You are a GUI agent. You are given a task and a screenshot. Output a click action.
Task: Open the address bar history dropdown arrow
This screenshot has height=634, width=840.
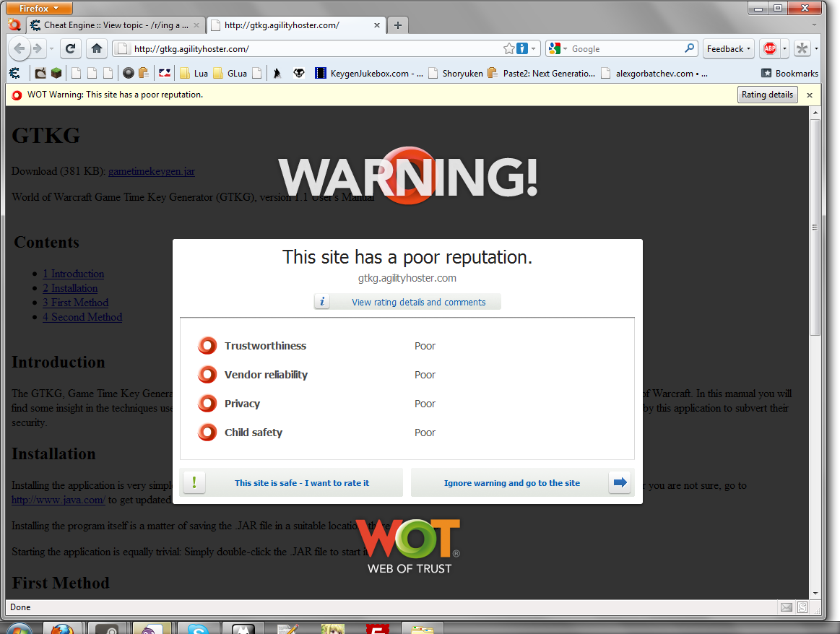pyautogui.click(x=534, y=48)
